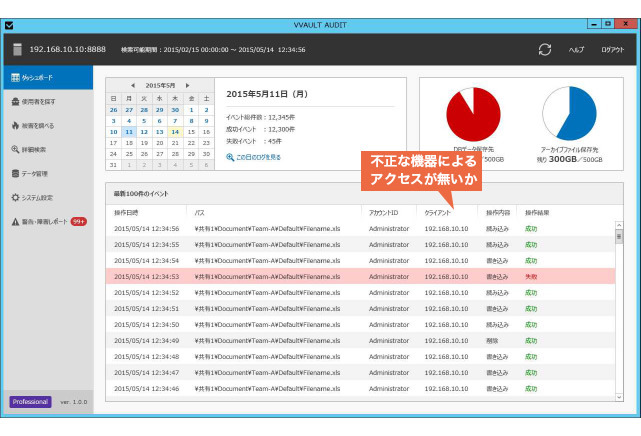Click the event list scrollbar thumb

619,236
